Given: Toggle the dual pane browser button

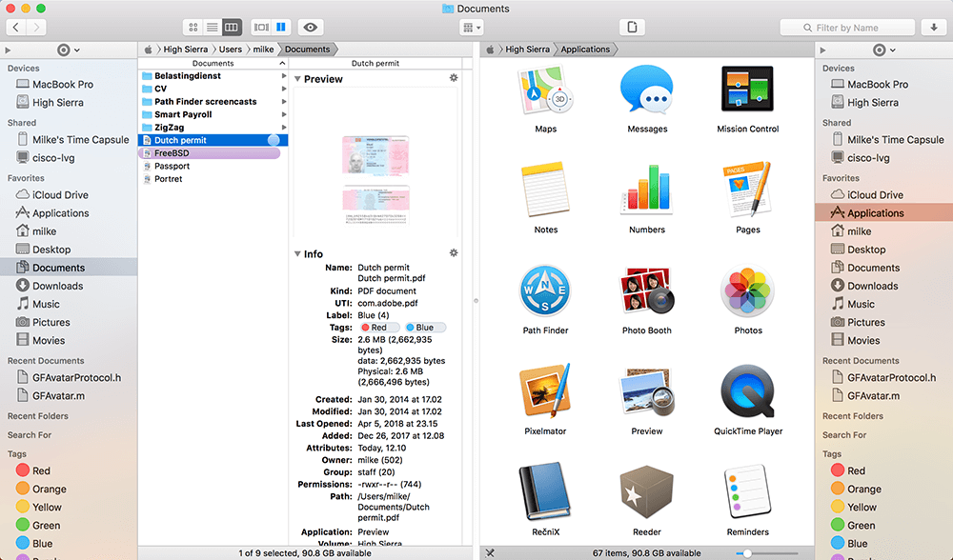Looking at the screenshot, I should click(x=281, y=28).
